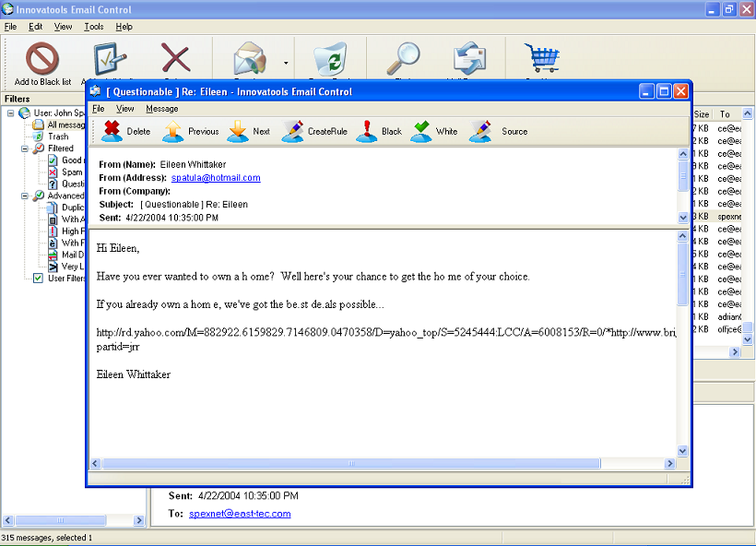
Task: Open the Message menu
Action: click(162, 109)
